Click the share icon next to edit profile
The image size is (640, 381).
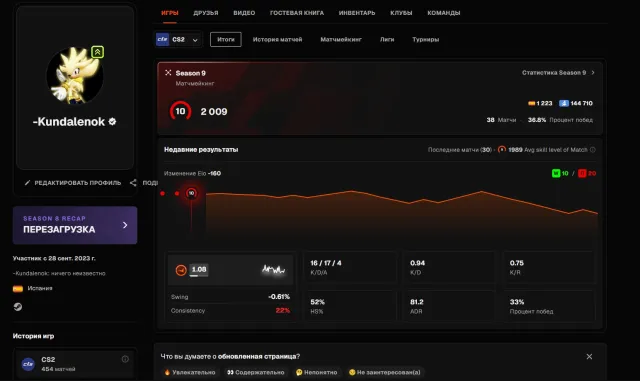tap(133, 183)
